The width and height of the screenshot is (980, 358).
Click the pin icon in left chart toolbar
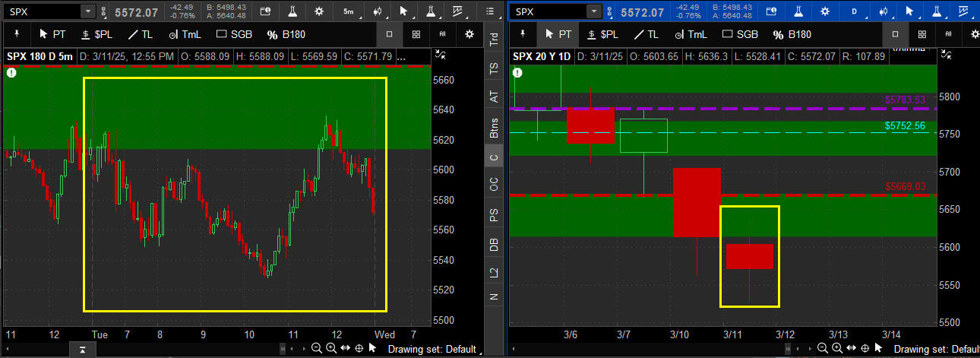(16, 34)
